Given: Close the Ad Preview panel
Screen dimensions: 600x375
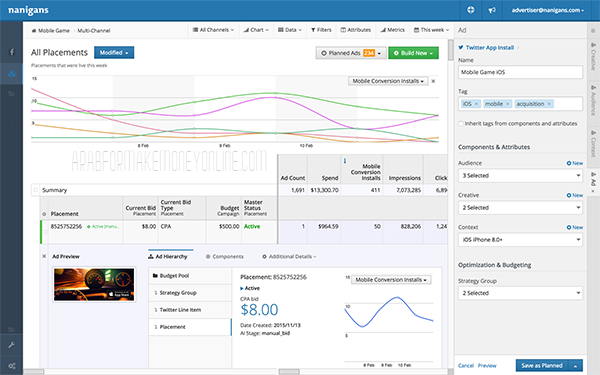Looking at the screenshot, I should (x=44, y=256).
